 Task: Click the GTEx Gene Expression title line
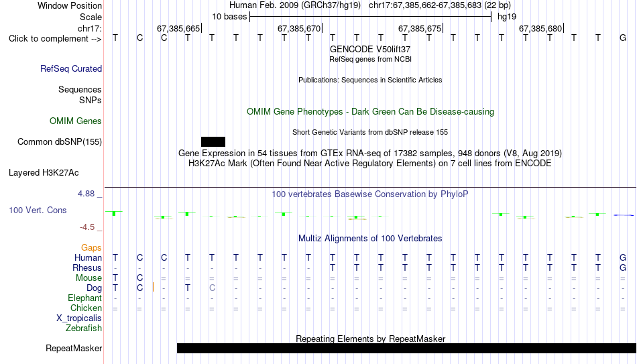pyautogui.click(x=370, y=153)
